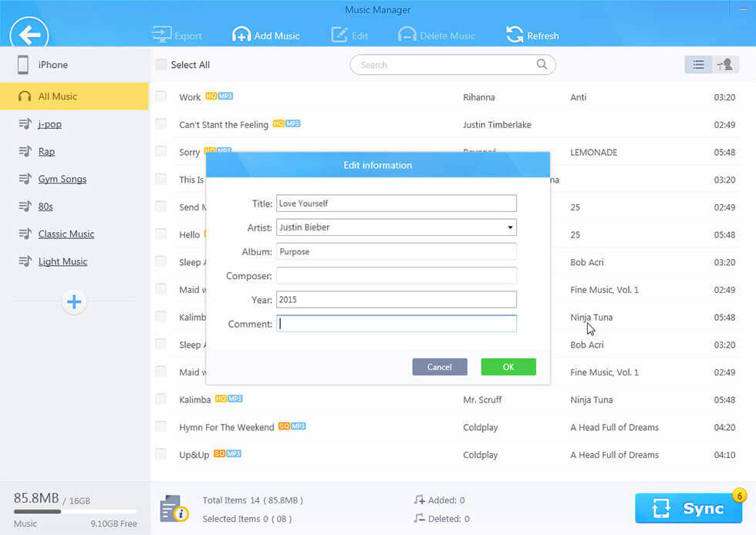Click the Title field in Edit information
This screenshot has height=535, width=756.
click(397, 204)
